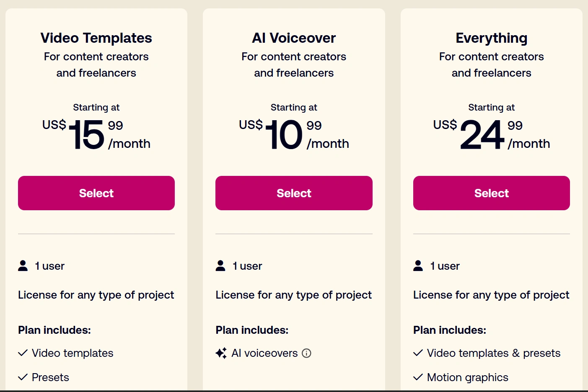Viewport: 588px width, 392px height.
Task: Select the AI Voiceover plan
Action: [x=294, y=193]
